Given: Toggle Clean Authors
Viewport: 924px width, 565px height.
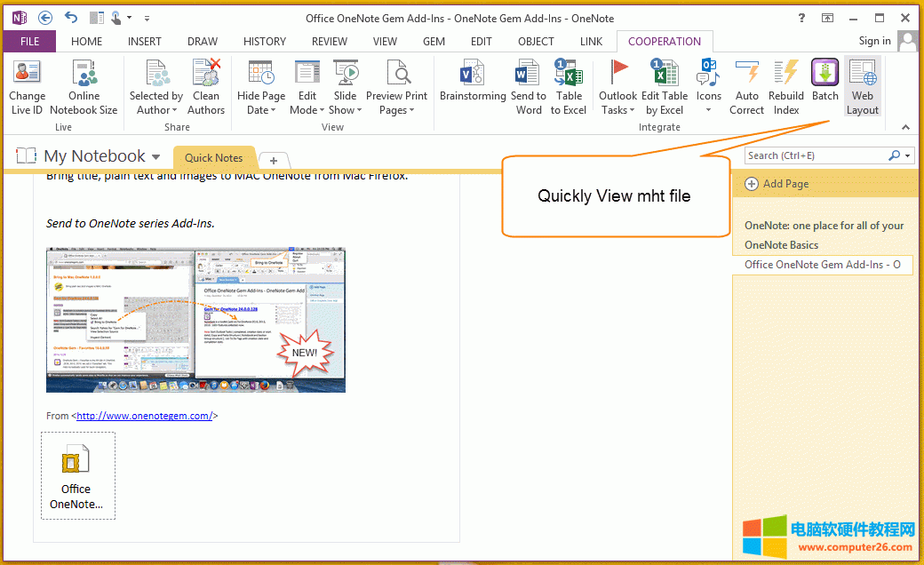Looking at the screenshot, I should pos(205,86).
